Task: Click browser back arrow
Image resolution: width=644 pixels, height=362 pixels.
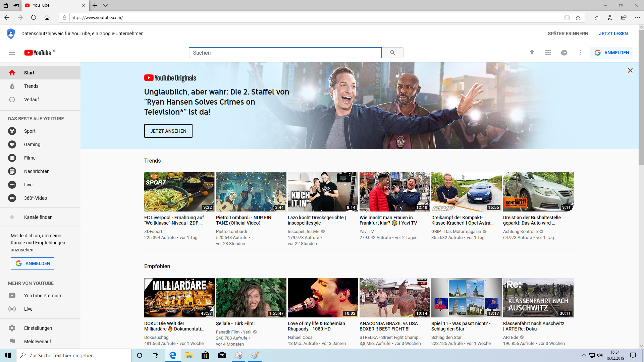Action: [7, 17]
